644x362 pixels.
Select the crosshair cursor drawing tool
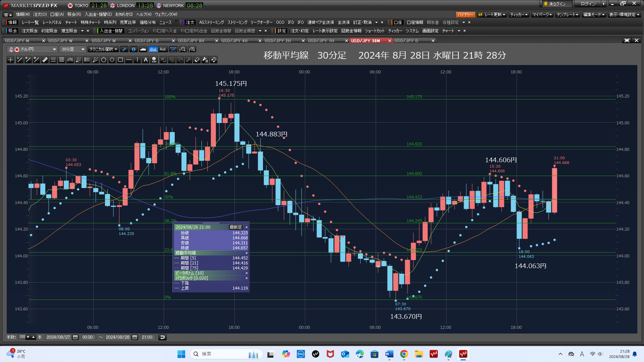tap(11, 60)
